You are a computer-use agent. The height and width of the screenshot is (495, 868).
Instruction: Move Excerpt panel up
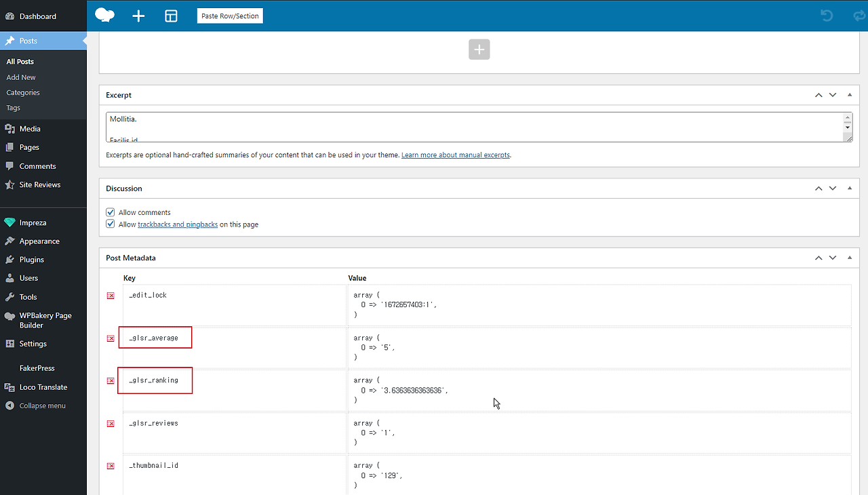point(818,95)
